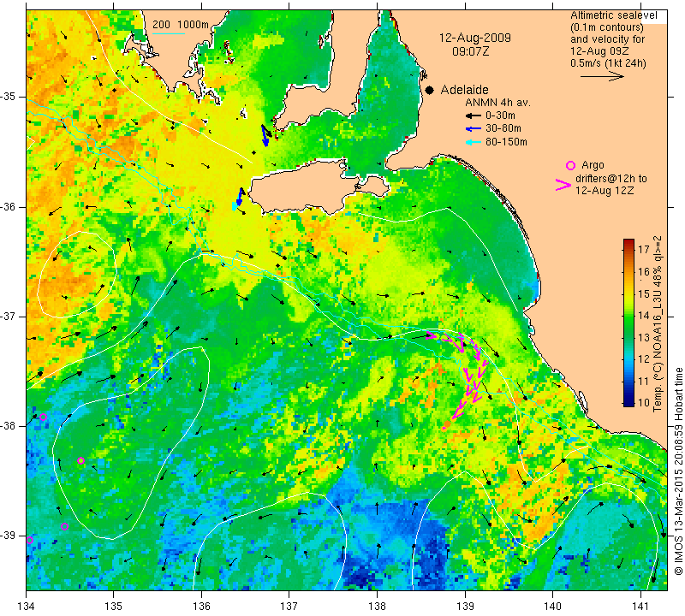Click the cyan 80-150m legend arrow
This screenshot has height=616, width=685.
click(473, 142)
